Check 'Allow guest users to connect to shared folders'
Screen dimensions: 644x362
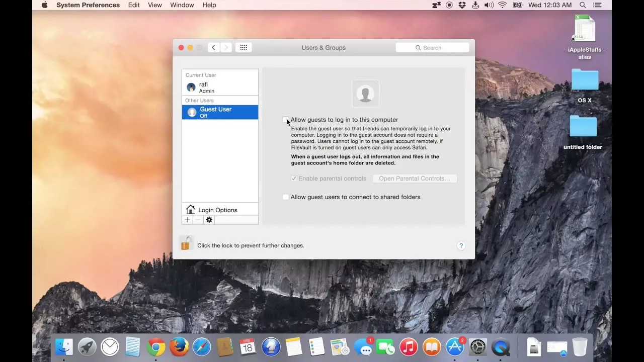point(286,197)
